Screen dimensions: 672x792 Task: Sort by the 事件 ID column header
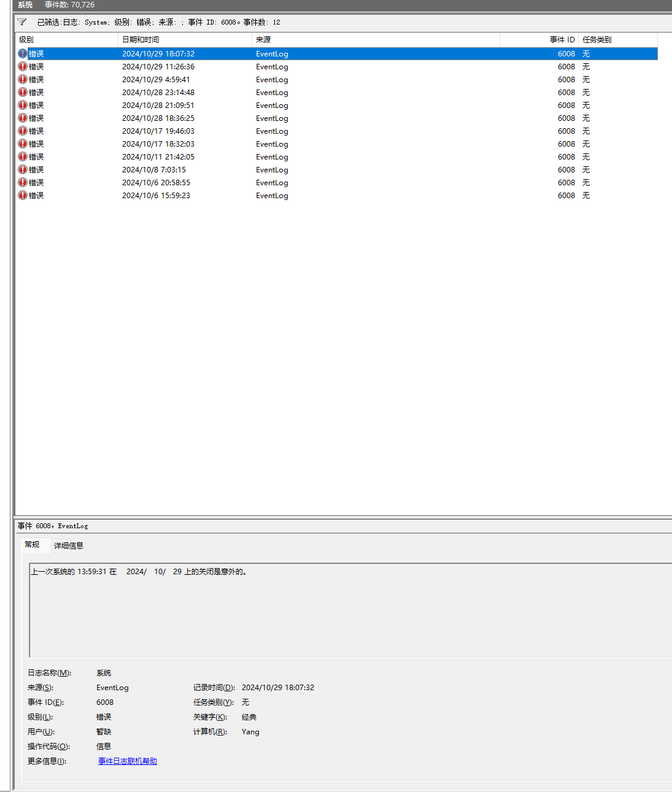tap(539, 39)
